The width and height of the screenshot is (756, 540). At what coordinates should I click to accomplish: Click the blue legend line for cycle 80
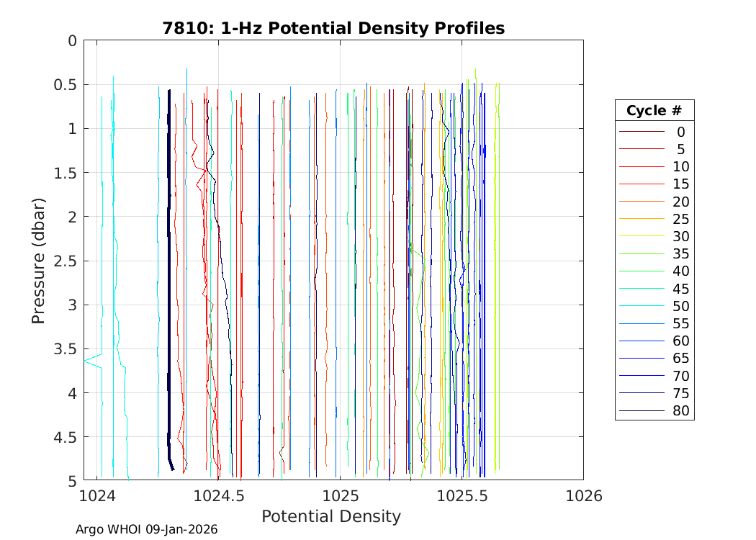(642, 411)
